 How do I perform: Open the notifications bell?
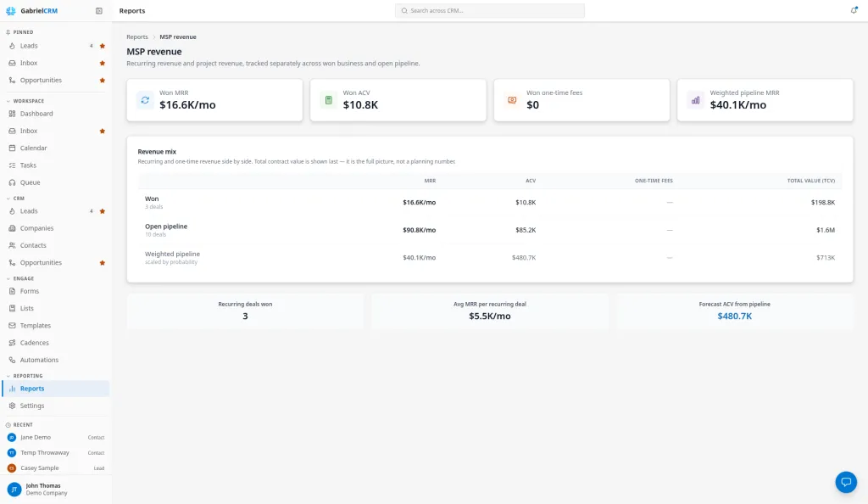click(x=854, y=10)
